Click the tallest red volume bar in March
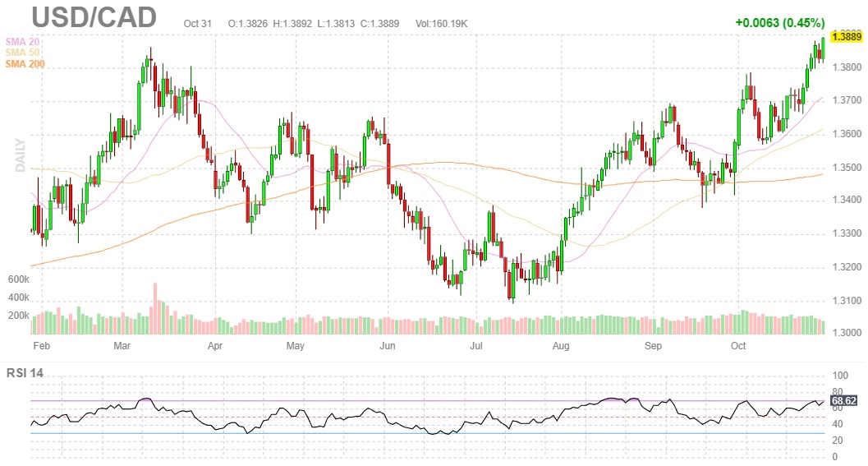Viewport: 868px width, 466px height. pyautogui.click(x=155, y=309)
